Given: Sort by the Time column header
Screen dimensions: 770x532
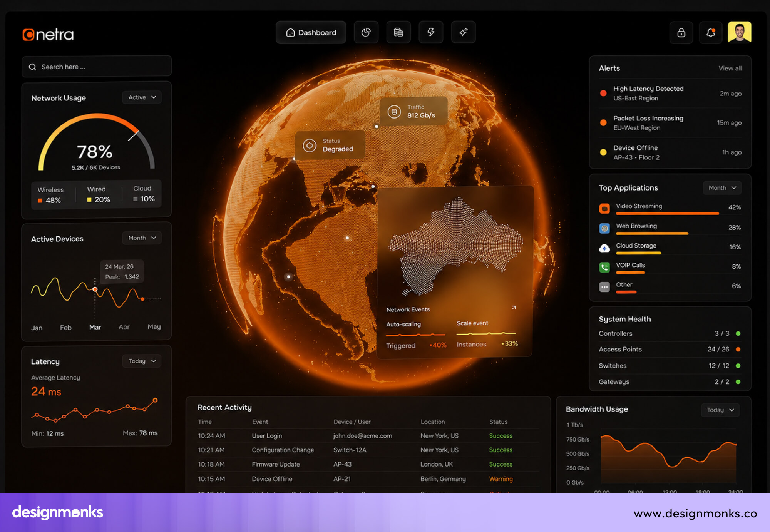Looking at the screenshot, I should point(205,422).
